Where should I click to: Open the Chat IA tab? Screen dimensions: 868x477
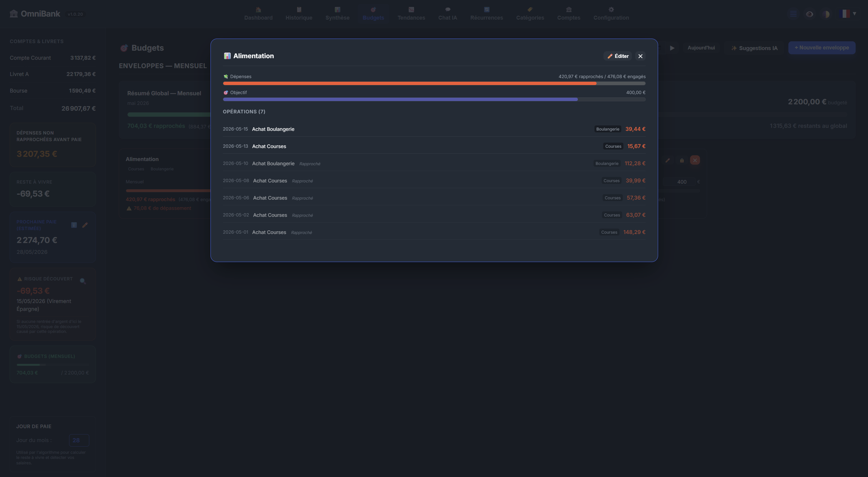[448, 14]
